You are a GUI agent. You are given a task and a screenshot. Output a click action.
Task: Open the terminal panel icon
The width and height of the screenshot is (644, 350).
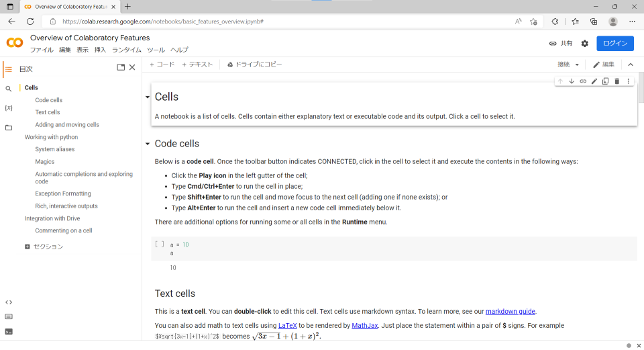coord(9,331)
